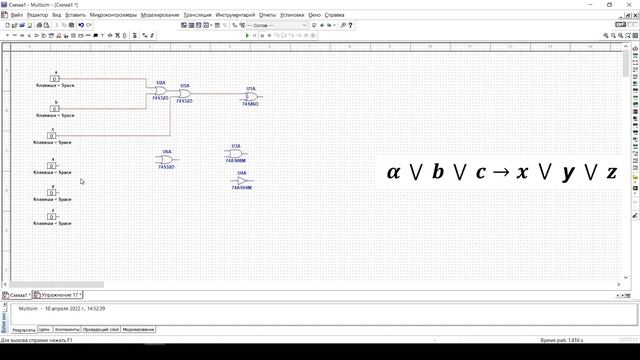Select the U1A 74S86D XOR gate

click(251, 96)
